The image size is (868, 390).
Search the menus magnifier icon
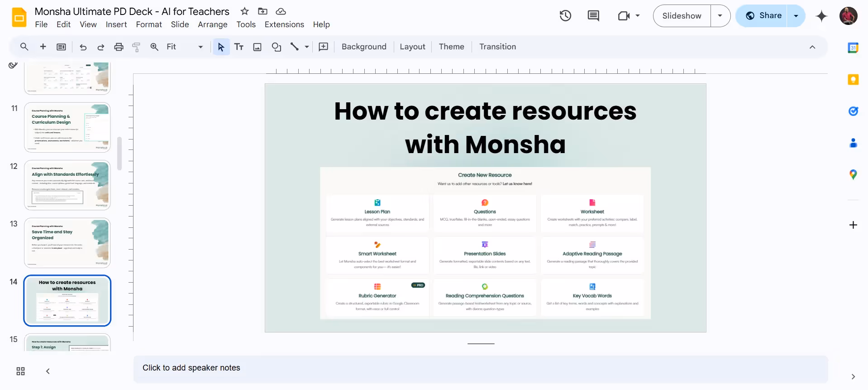[x=24, y=47]
